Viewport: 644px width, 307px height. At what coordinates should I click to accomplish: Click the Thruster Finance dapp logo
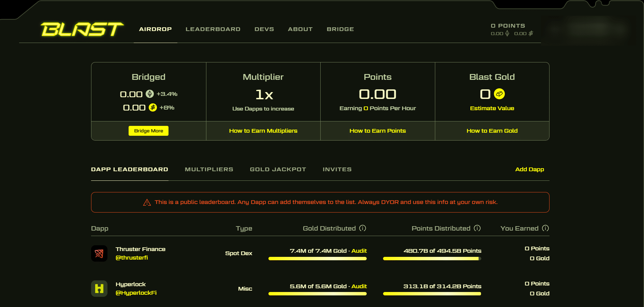coord(99,253)
